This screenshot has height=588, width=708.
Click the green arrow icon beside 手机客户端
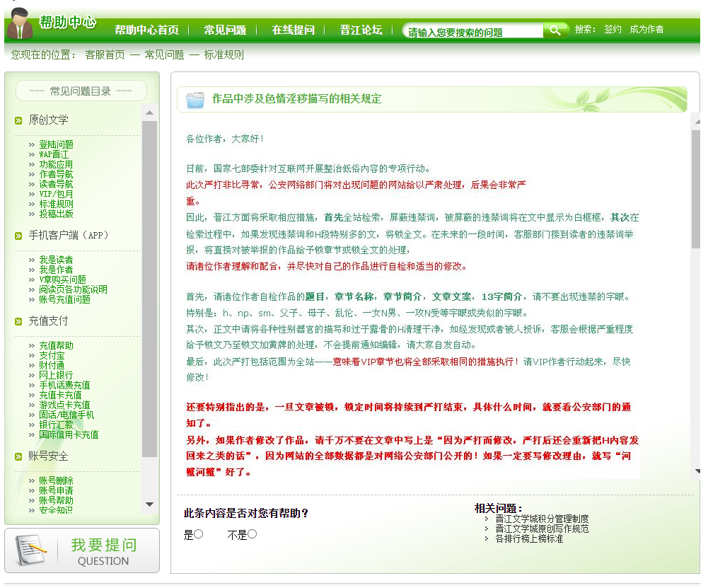(18, 236)
